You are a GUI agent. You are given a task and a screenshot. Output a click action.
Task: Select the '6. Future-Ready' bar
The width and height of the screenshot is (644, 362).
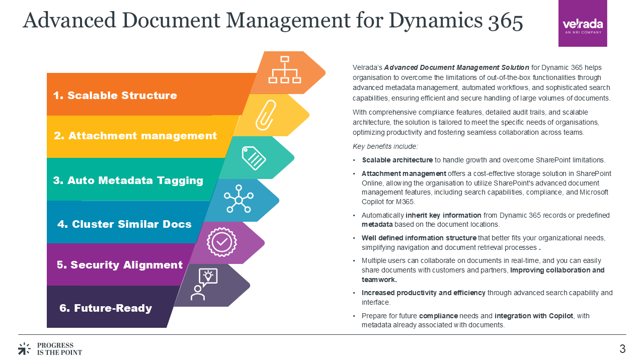point(113,307)
